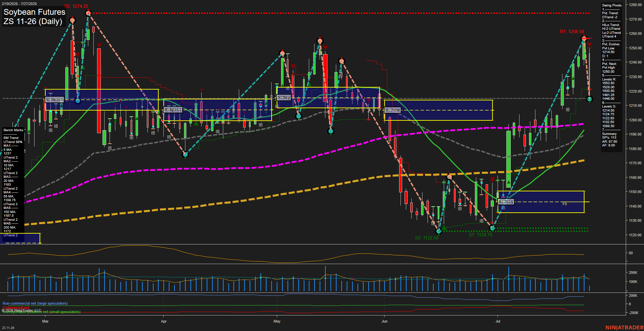Click the 100K volume axis label
The height and width of the screenshot is (331, 644).
pos(633,282)
